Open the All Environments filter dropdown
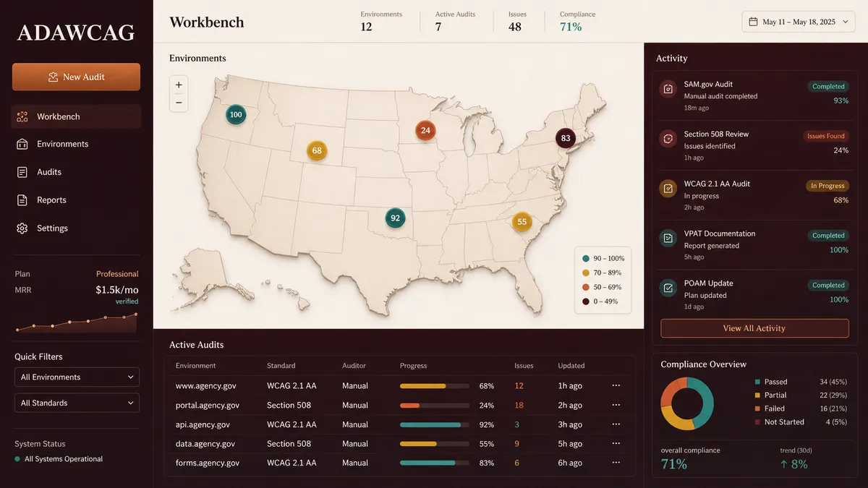 [77, 377]
